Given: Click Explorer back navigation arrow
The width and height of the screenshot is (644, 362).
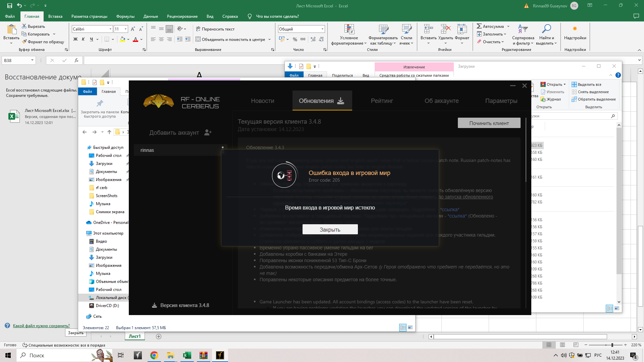Looking at the screenshot, I should [85, 132].
